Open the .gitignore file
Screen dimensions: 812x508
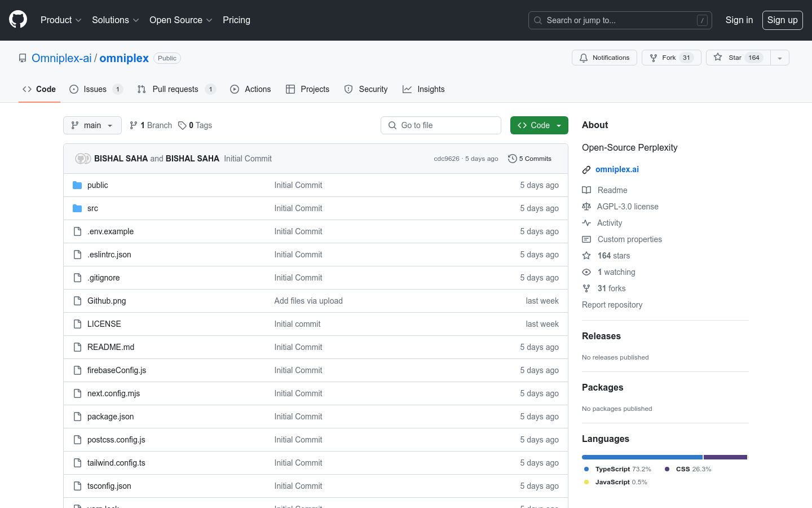104,278
